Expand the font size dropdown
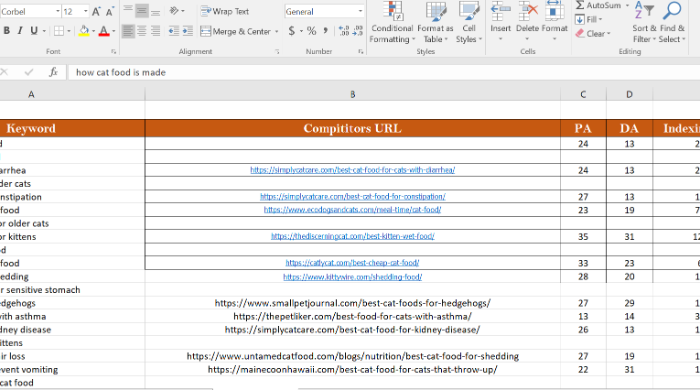The width and height of the screenshot is (700, 390). [85, 12]
